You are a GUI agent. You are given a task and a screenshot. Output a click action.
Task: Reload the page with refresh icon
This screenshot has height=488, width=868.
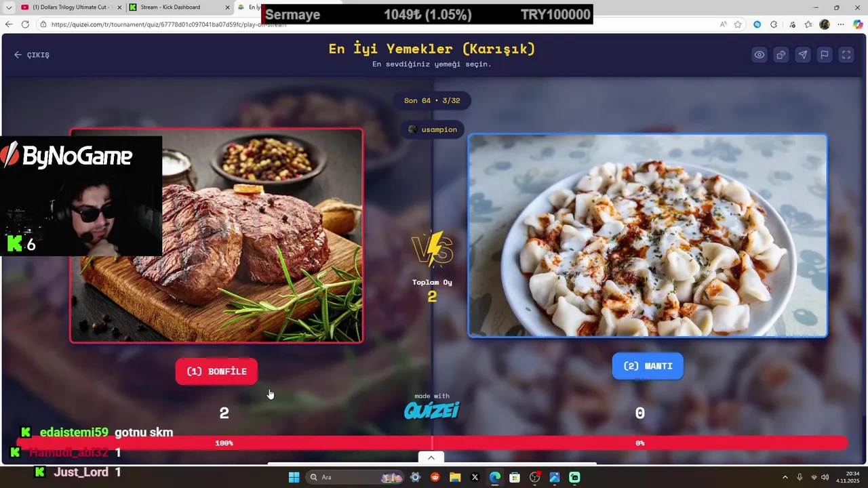click(x=25, y=24)
